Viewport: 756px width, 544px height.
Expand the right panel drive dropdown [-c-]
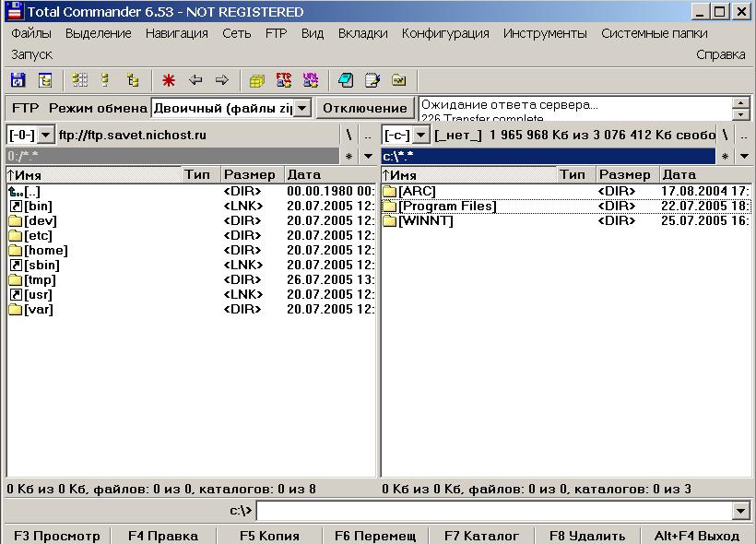(407, 136)
